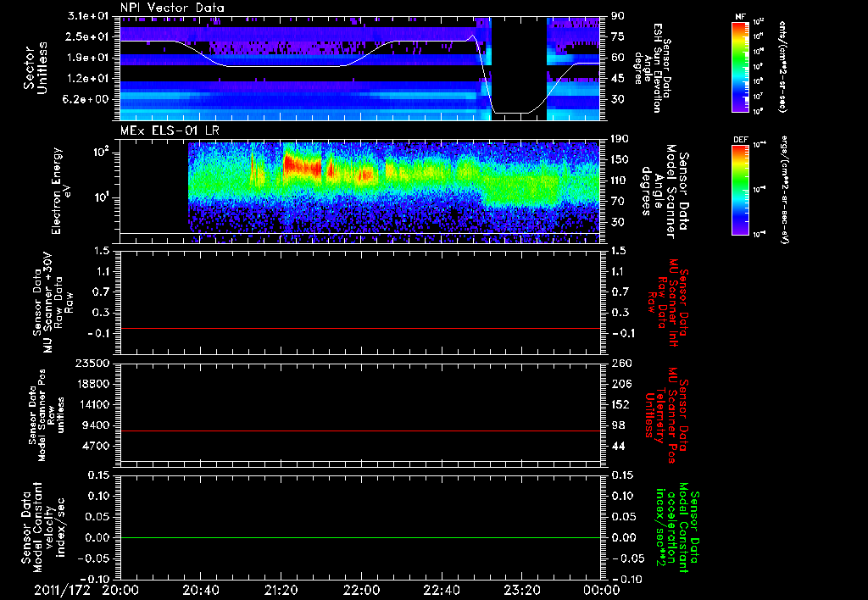This screenshot has width=868, height=600.
Task: Click the MEx ELS-01 LR panel title
Action: [x=170, y=131]
